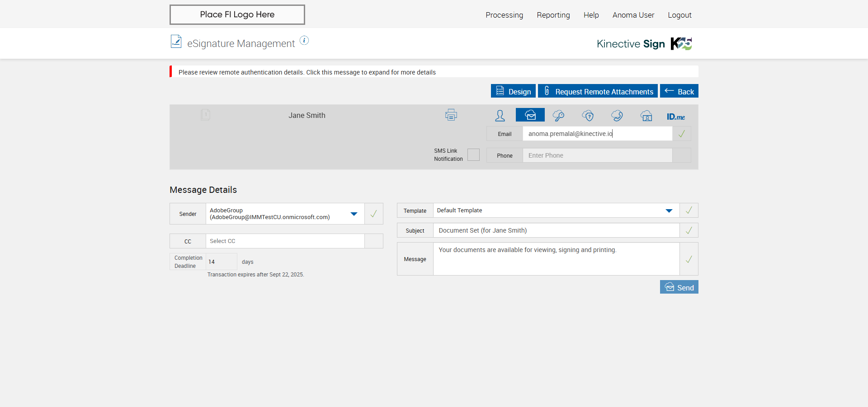Choose the ID.me verification option
The height and width of the screenshot is (407, 868).
tap(675, 117)
